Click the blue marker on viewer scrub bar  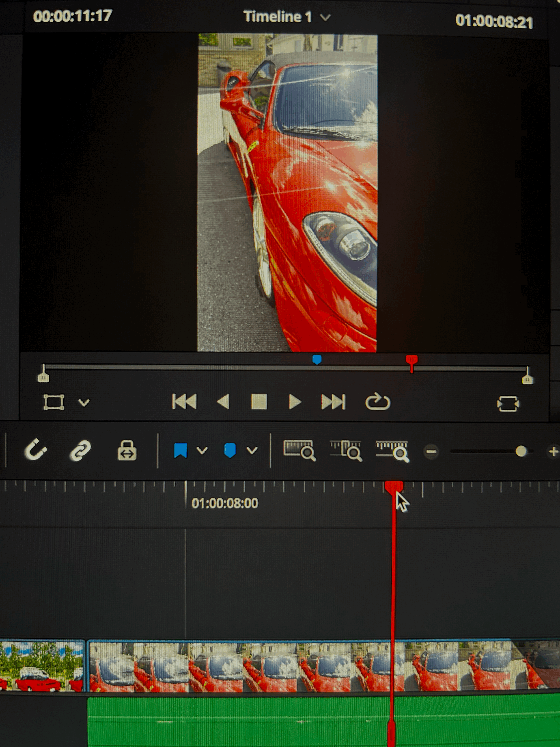point(317,359)
